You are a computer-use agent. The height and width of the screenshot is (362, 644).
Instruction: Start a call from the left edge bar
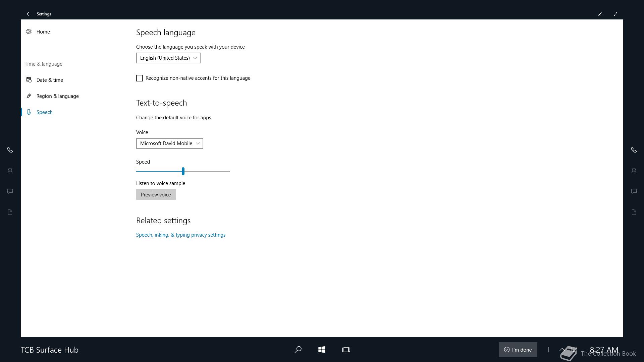(10, 150)
